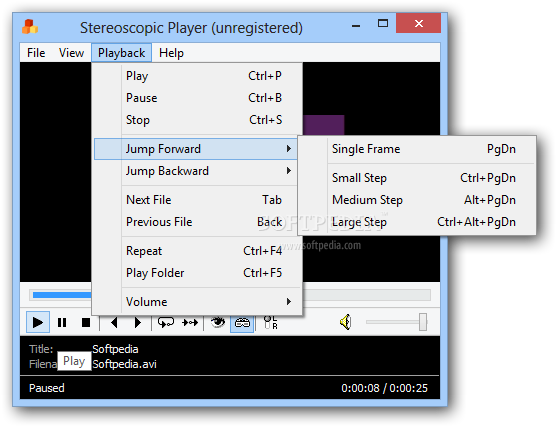Choose Play from the Playback menu

pos(196,76)
